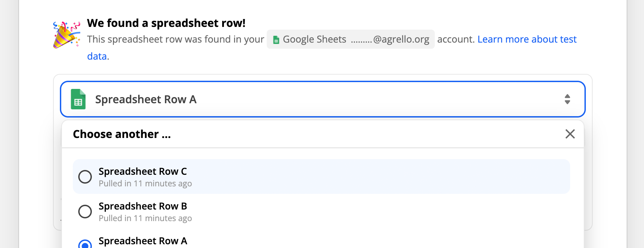Click the Google Sheets icon in the account badge
644x248 pixels.
tap(276, 40)
